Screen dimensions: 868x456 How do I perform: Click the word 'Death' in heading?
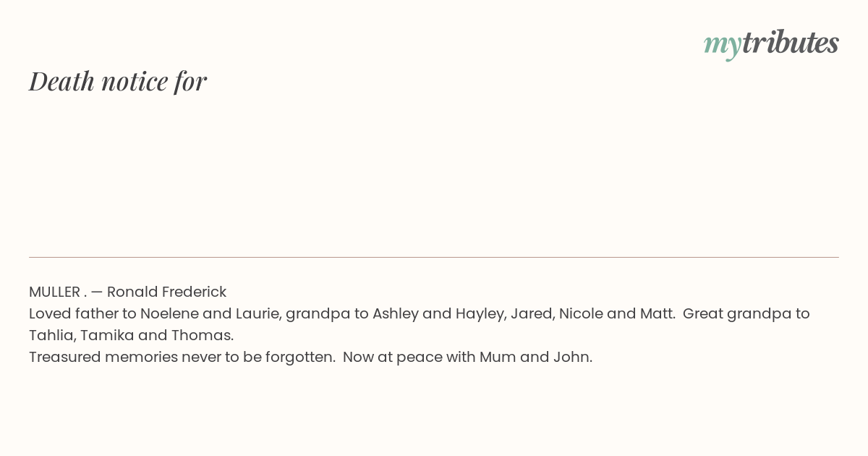tap(62, 81)
